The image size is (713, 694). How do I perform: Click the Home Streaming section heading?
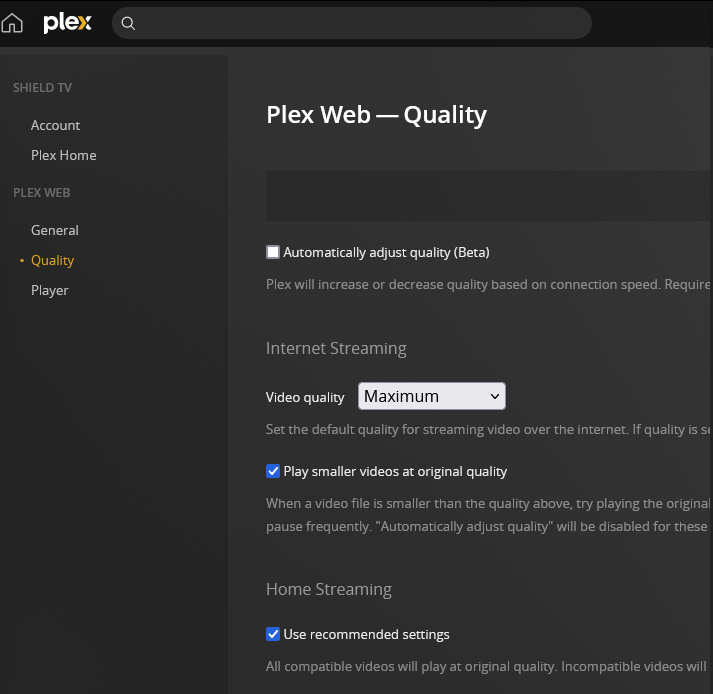click(x=328, y=589)
